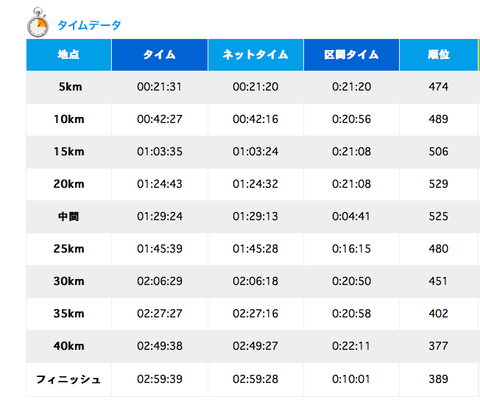Screen dimensions: 480x408
Task: Click the finish time 02:59:39
Action: [159, 379]
